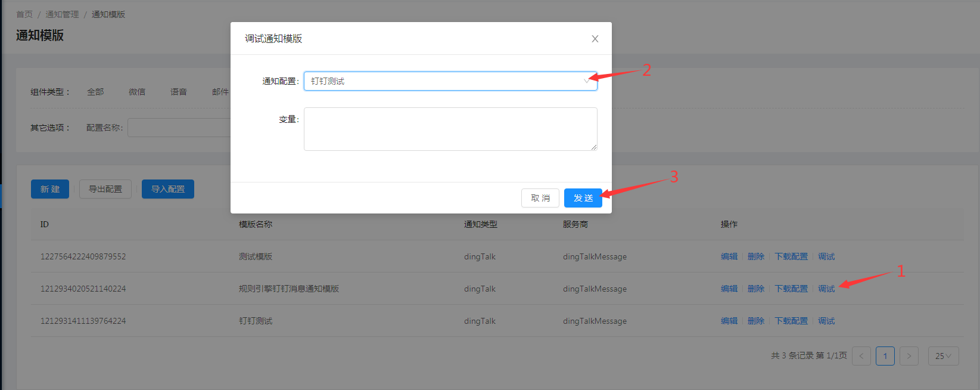Open the 通知配置 dropdown showing 钉钉测试
980x390 pixels.
450,81
